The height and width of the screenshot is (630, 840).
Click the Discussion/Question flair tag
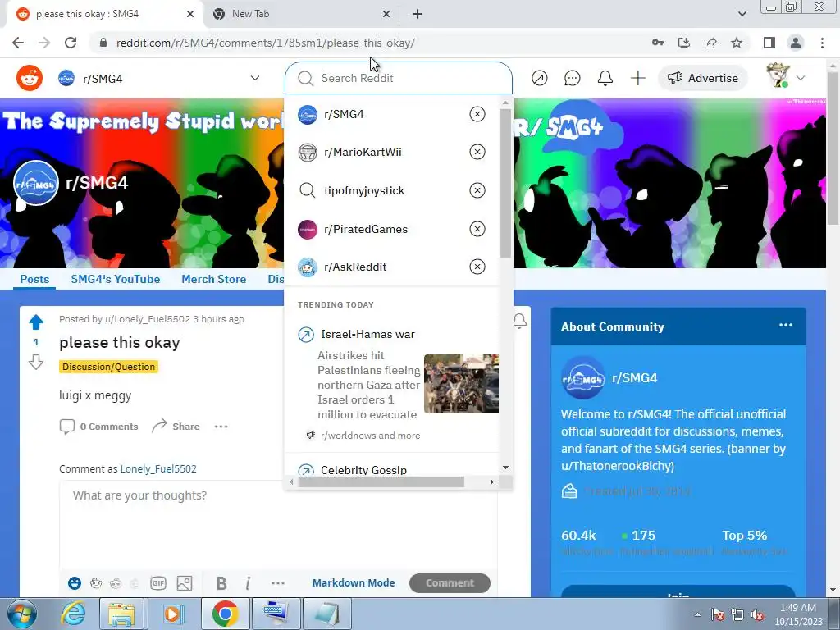109,367
